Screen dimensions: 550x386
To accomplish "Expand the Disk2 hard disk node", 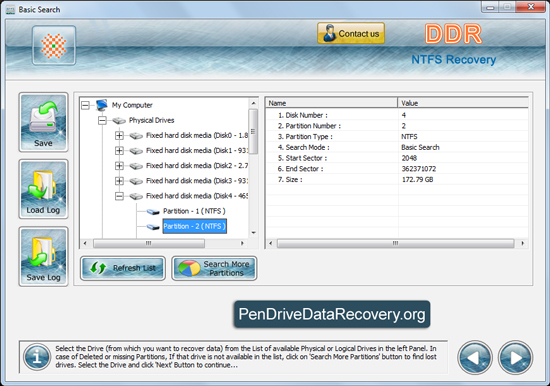I will point(119,166).
